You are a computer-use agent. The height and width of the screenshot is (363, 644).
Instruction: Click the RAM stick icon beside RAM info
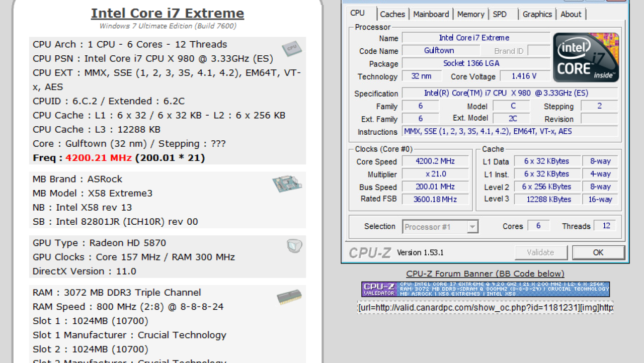289,297
